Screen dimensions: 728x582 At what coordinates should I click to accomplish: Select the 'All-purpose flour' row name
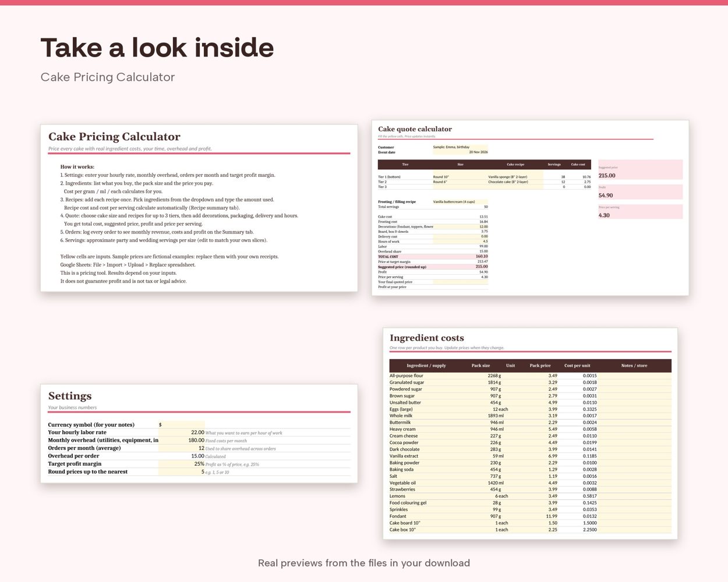click(x=407, y=376)
